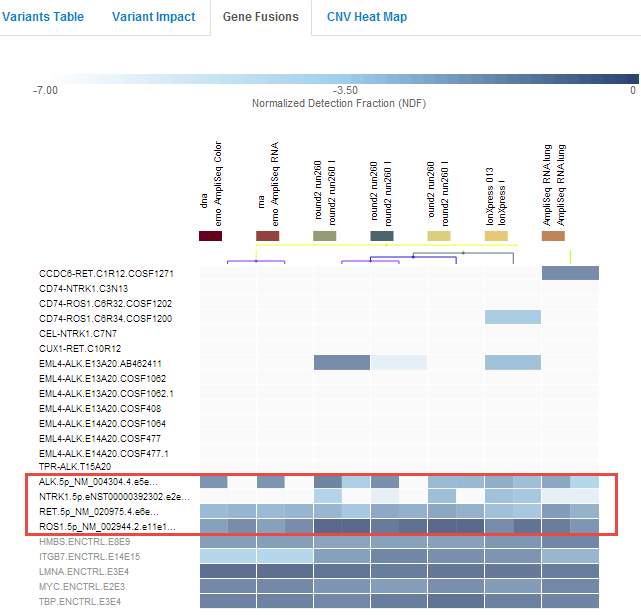Click the LMNA.ENCTRL.E3E4 control label

pos(81,571)
